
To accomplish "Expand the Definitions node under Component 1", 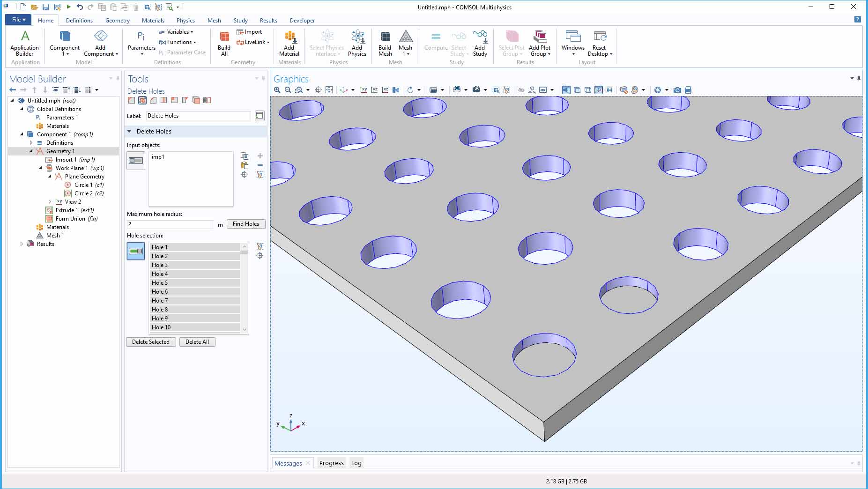I will (x=31, y=142).
